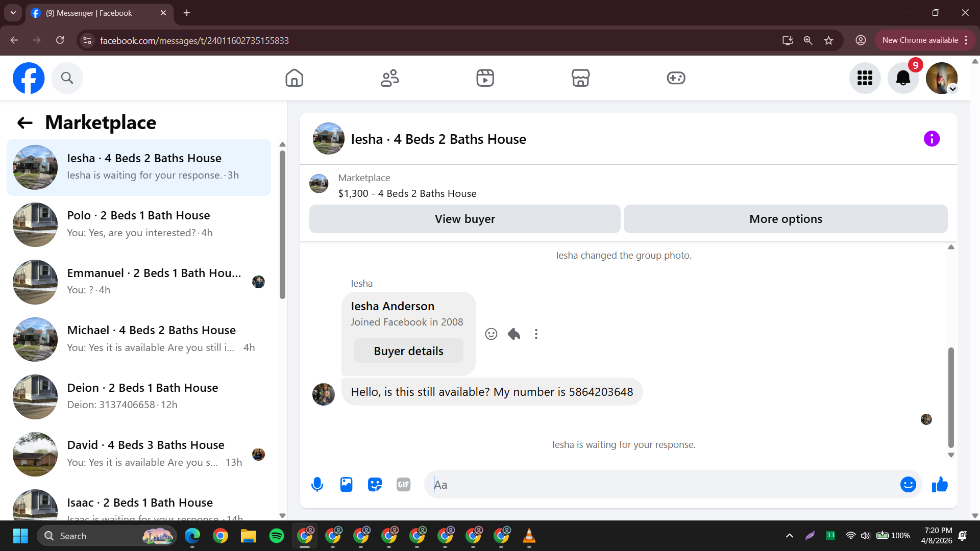980x551 pixels.
Task: Expand account menu on profile picture
Action: point(952,89)
